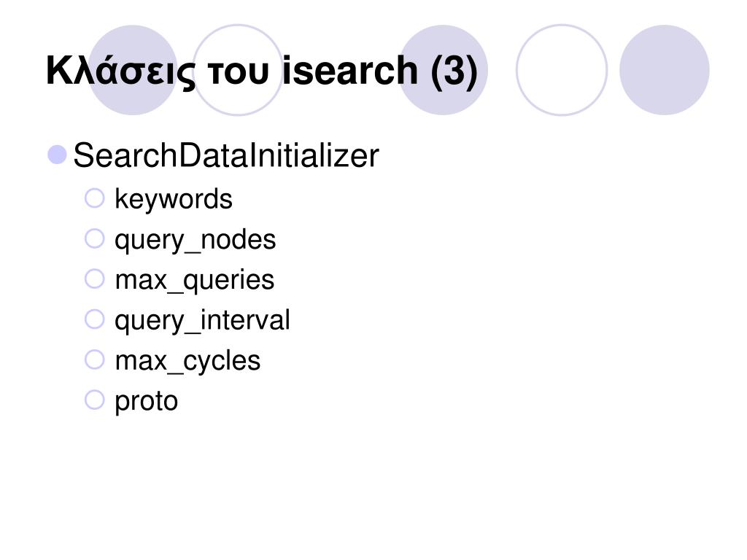The height and width of the screenshot is (560, 747).
Task: Select the query_nodes list item
Action: 196,241
